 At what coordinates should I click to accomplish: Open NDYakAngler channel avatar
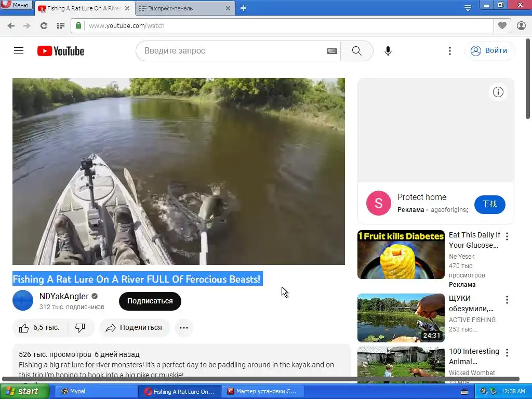[23, 300]
